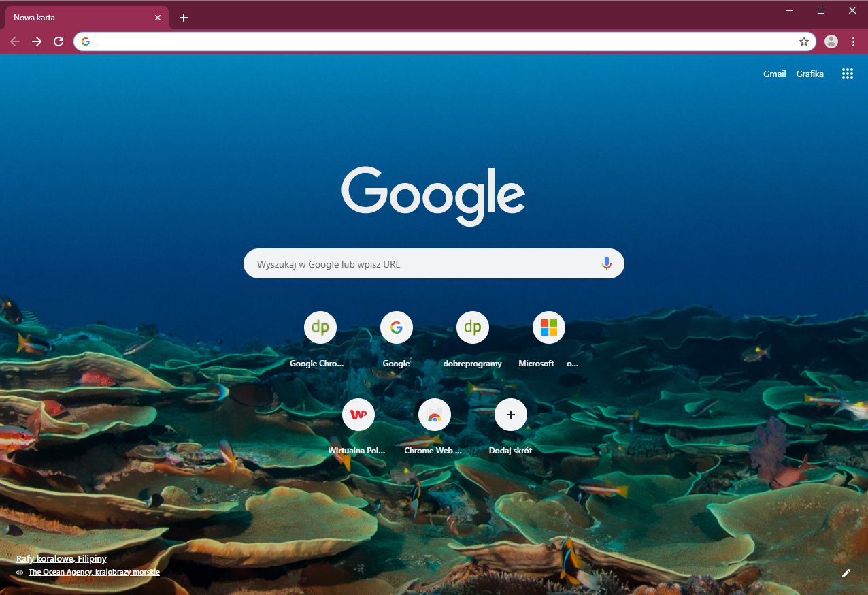This screenshot has height=595, width=868.
Task: Open the Grafika link
Action: 810,74
